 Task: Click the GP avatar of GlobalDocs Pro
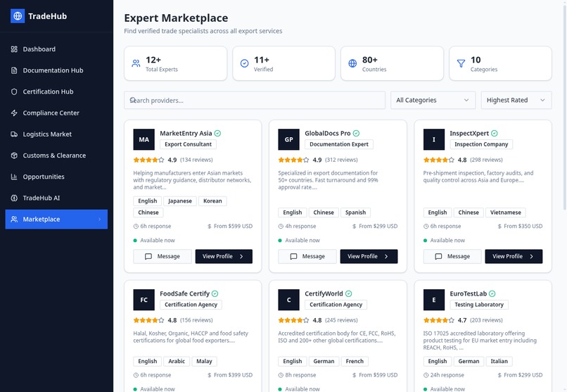click(288, 139)
